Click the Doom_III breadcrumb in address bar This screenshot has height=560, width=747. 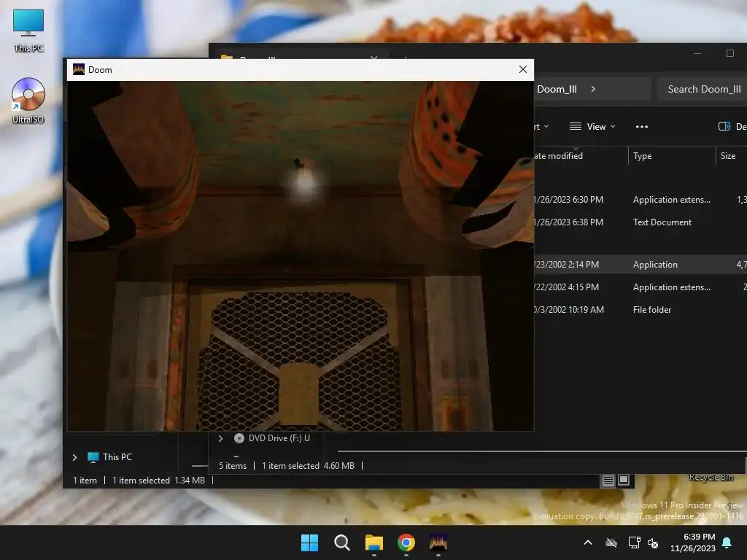coord(557,89)
